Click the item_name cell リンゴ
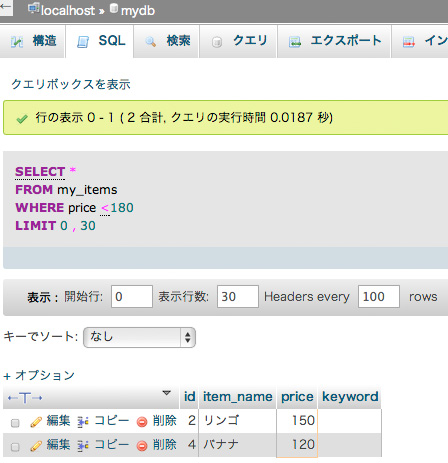The image size is (448, 463). [237, 421]
